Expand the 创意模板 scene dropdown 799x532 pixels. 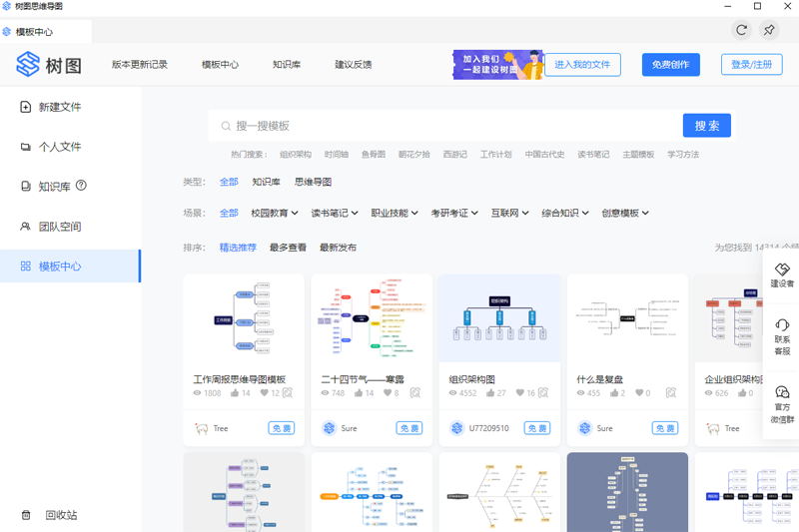click(x=625, y=213)
